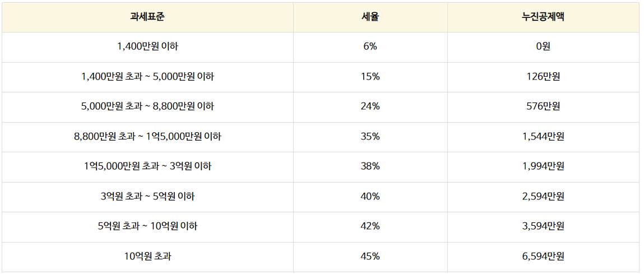The height and width of the screenshot is (275, 644).
Task: Click the 45% tax rate cell
Action: tap(370, 257)
